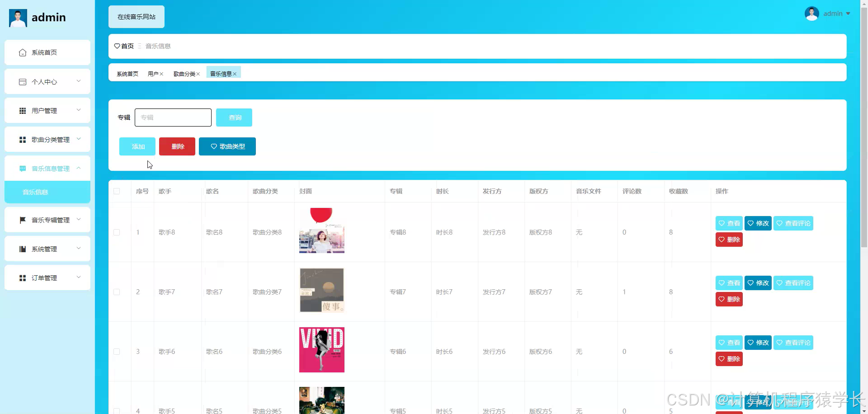Switch to the 系统首页 tab
This screenshot has height=414, width=868.
pyautogui.click(x=127, y=74)
